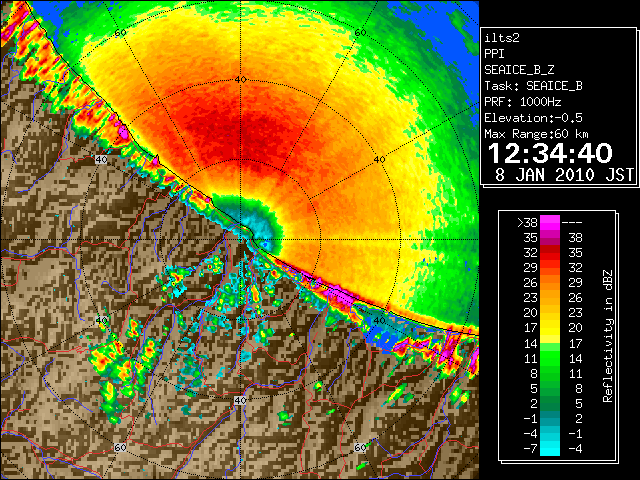This screenshot has width=640, height=480.
Task: Click the "40" range label due north of the radar
Action: [240, 80]
